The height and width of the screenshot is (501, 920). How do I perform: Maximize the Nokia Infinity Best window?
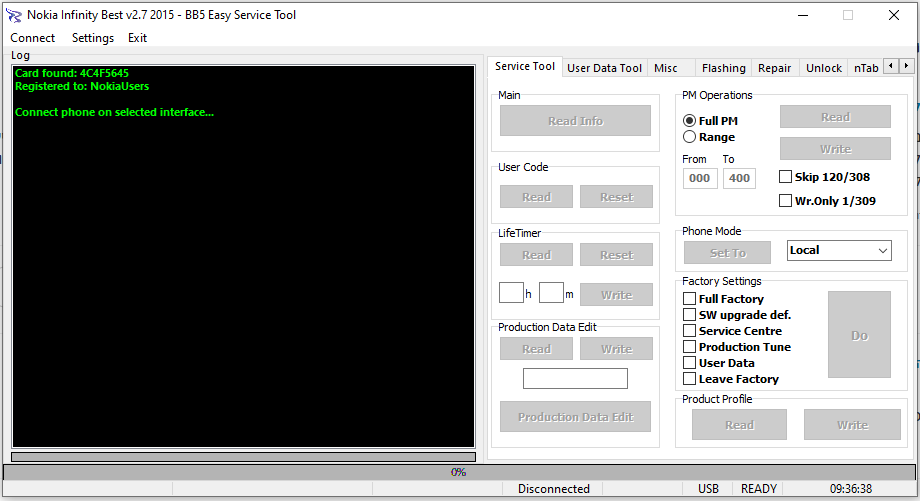[x=848, y=15]
